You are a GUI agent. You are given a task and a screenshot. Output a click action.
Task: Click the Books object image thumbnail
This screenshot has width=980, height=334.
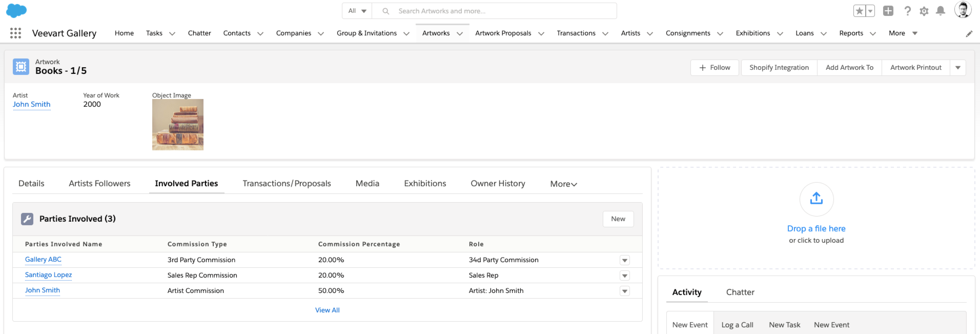pyautogui.click(x=178, y=125)
